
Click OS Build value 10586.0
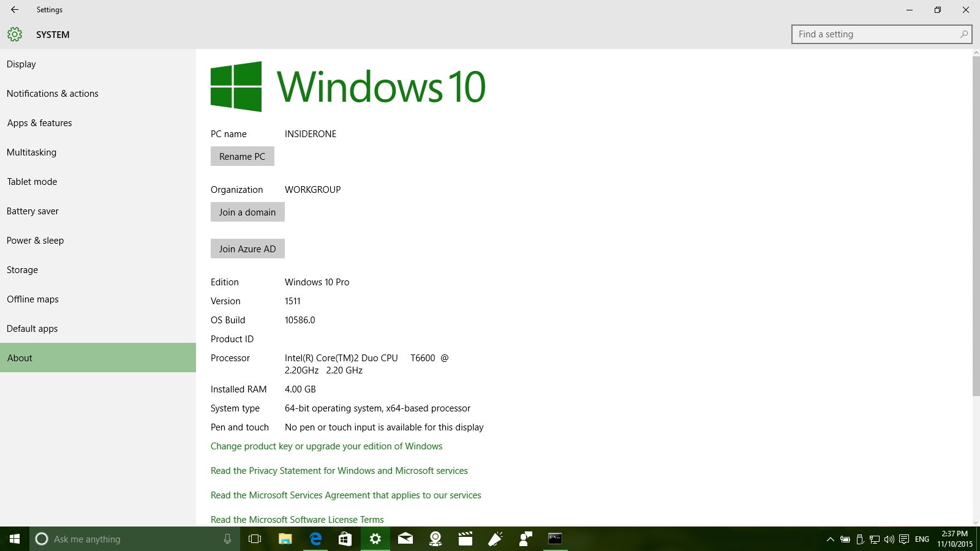(300, 320)
